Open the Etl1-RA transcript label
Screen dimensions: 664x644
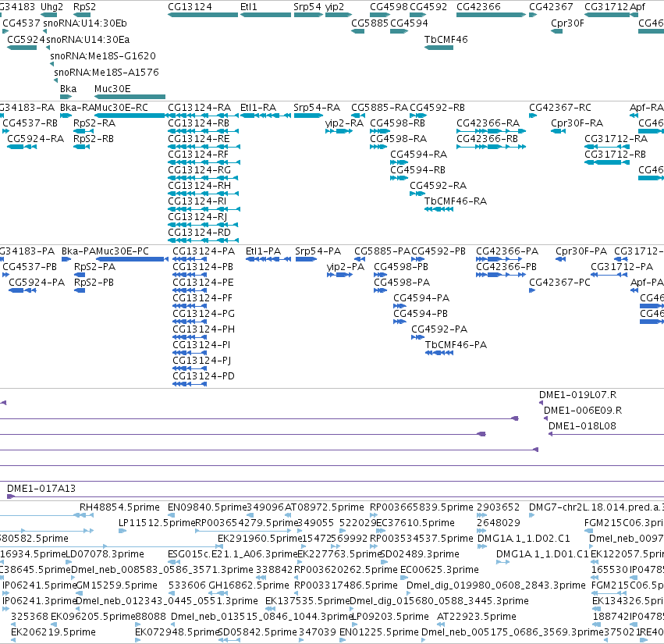(258, 108)
